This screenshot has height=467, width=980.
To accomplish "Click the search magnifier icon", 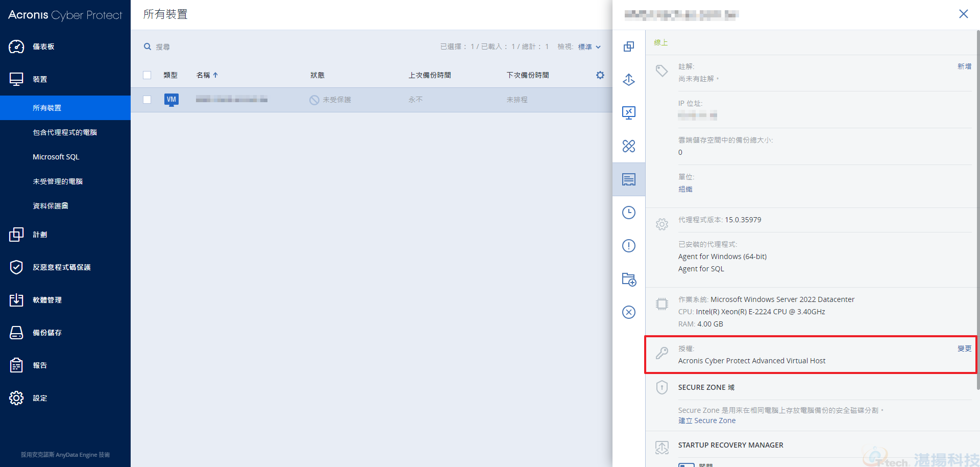I will [148, 46].
